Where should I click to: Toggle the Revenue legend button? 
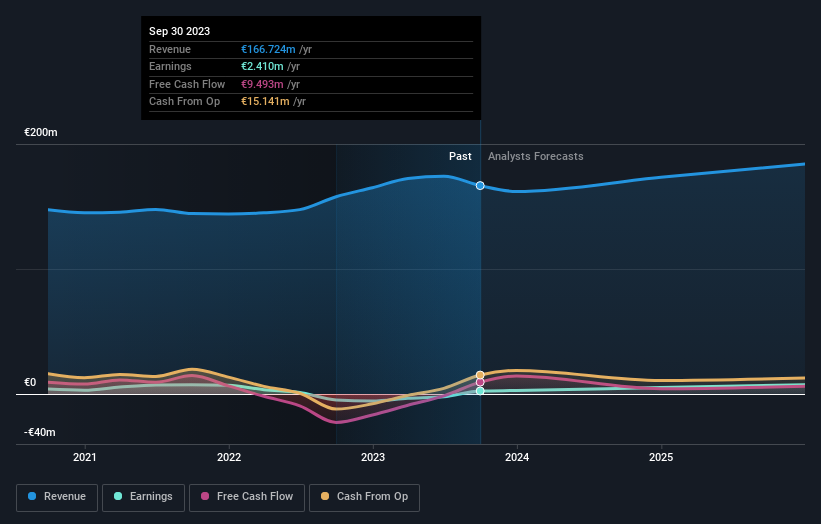(x=57, y=497)
